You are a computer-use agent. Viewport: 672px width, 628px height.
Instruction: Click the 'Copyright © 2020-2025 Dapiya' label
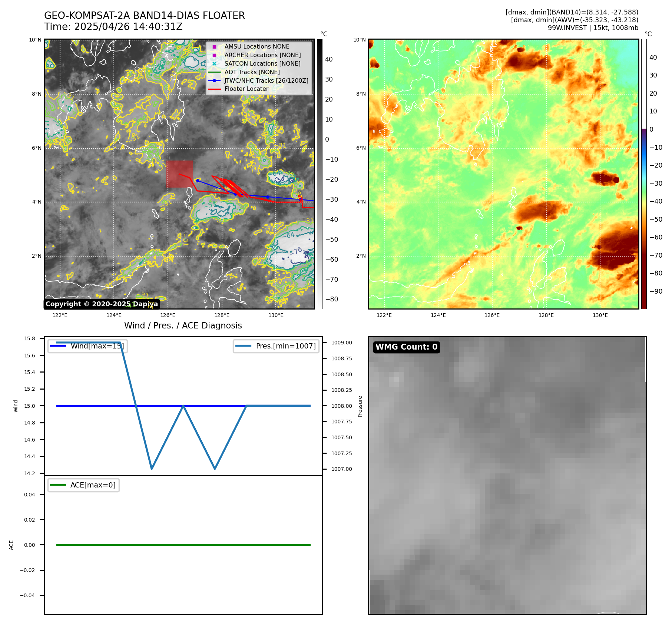[102, 304]
